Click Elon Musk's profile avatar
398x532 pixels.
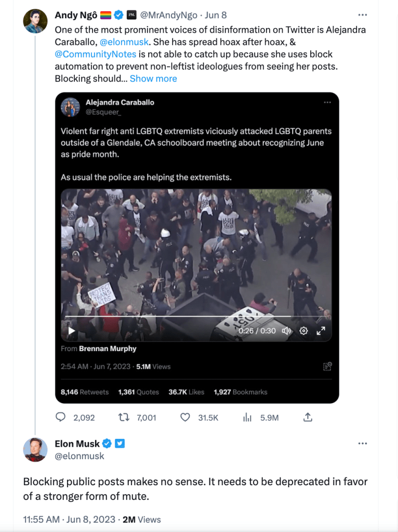click(x=35, y=450)
